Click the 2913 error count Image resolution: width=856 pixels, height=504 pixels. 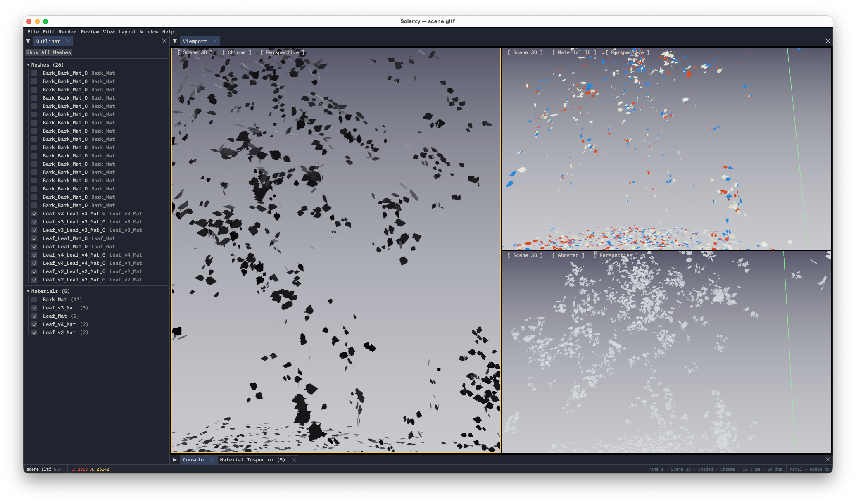pos(83,469)
